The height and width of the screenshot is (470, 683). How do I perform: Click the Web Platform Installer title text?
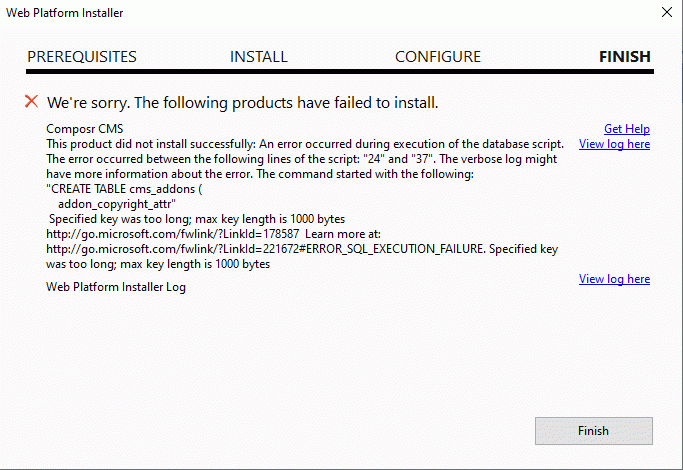click(64, 13)
